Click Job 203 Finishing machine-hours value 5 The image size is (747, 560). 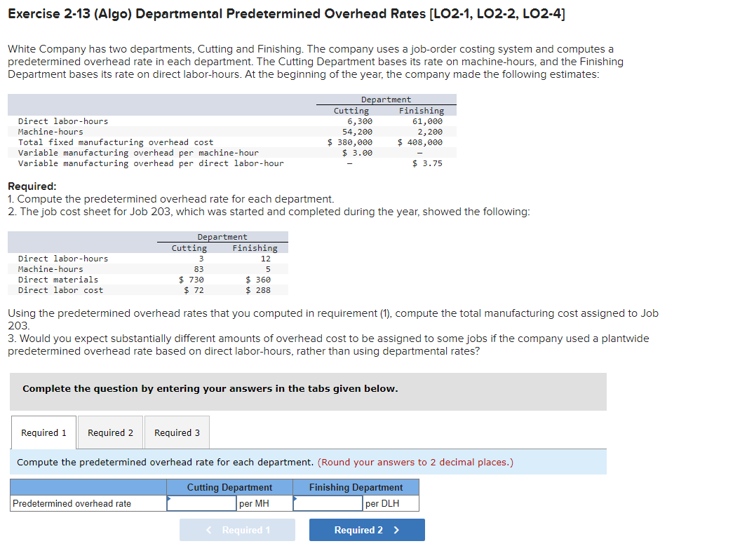268,269
